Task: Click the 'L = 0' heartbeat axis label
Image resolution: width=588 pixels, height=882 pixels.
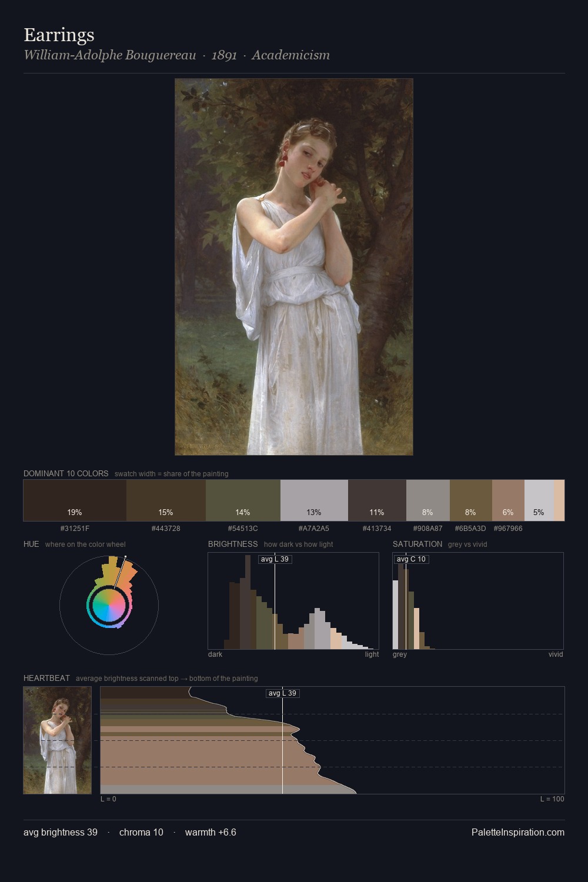Action: [x=108, y=799]
